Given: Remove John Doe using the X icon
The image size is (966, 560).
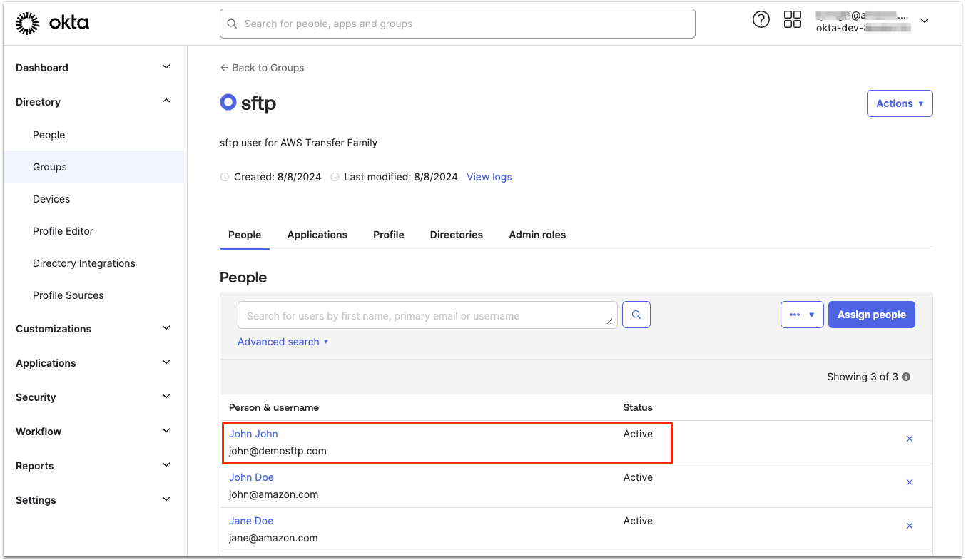Looking at the screenshot, I should point(910,482).
